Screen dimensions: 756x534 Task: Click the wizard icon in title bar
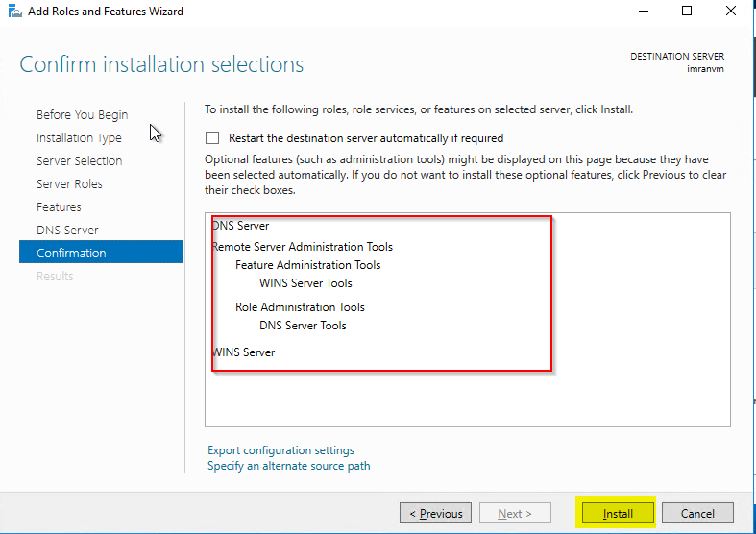(12, 12)
